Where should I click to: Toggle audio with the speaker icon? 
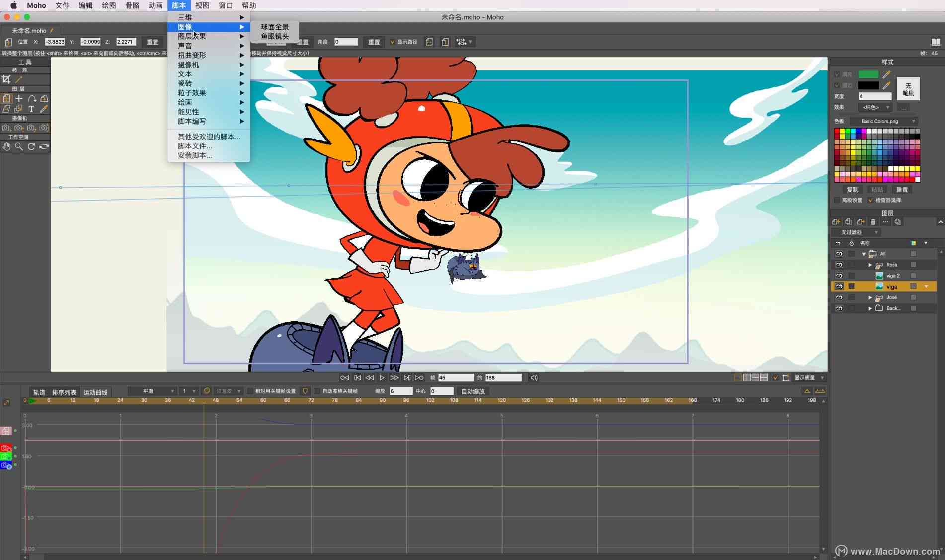[534, 378]
